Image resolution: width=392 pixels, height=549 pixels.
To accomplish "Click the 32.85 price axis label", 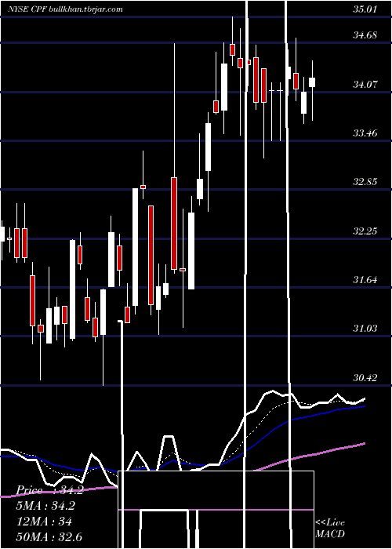I will point(365,182).
